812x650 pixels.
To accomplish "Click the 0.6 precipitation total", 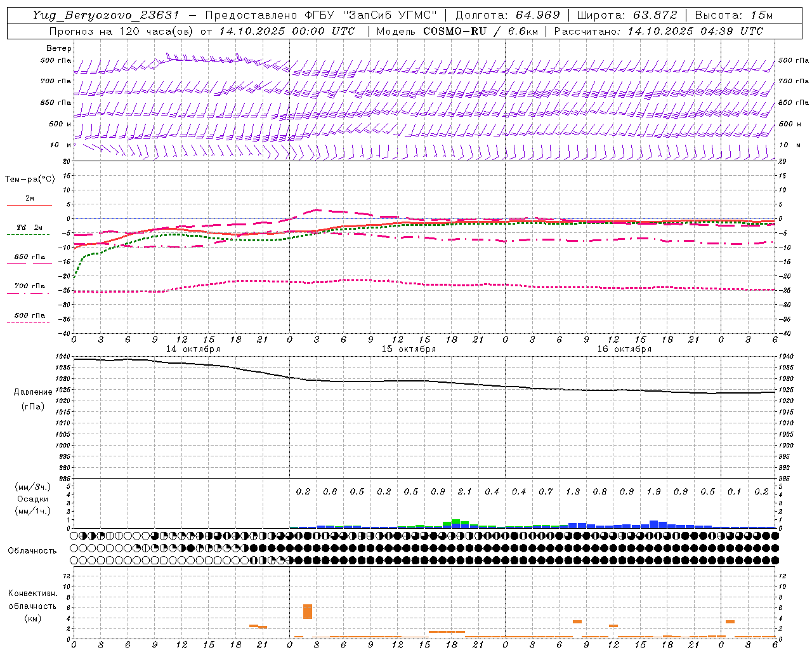I will click(x=330, y=492).
